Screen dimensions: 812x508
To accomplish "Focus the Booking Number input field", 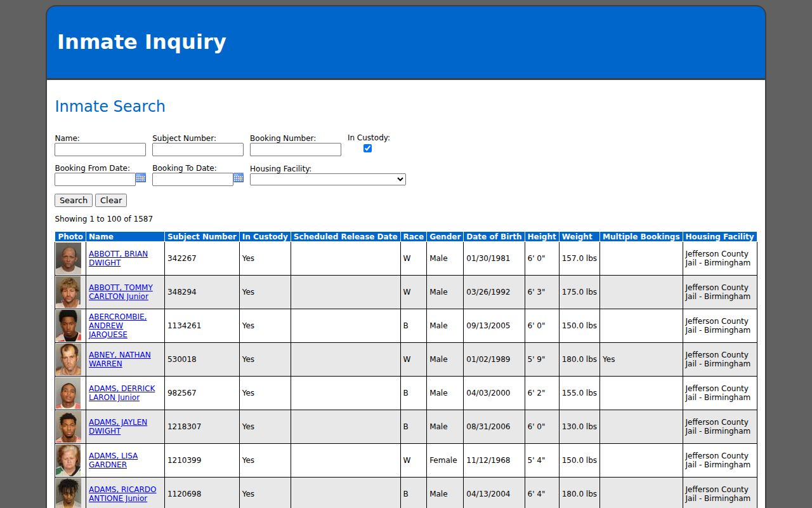I will (x=296, y=149).
